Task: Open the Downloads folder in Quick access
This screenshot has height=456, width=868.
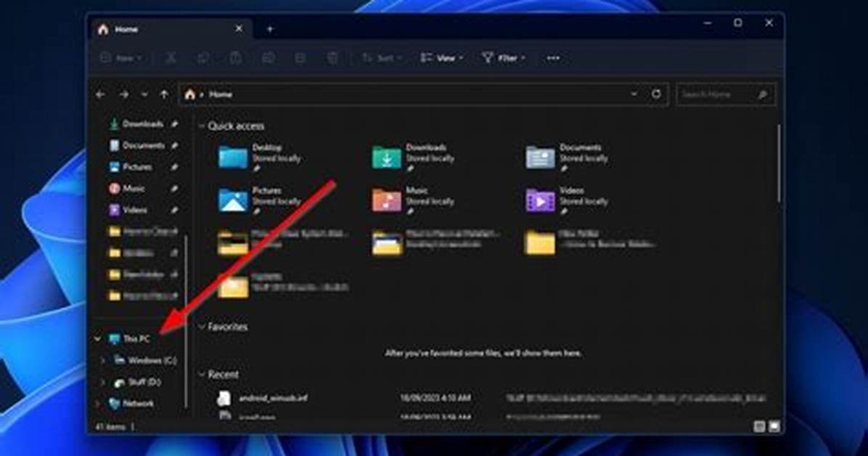Action: (414, 158)
